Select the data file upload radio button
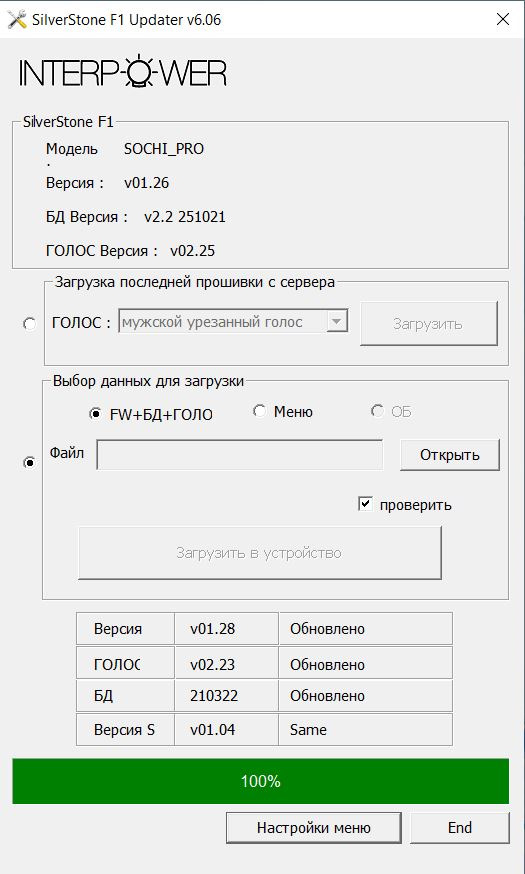 (30, 463)
